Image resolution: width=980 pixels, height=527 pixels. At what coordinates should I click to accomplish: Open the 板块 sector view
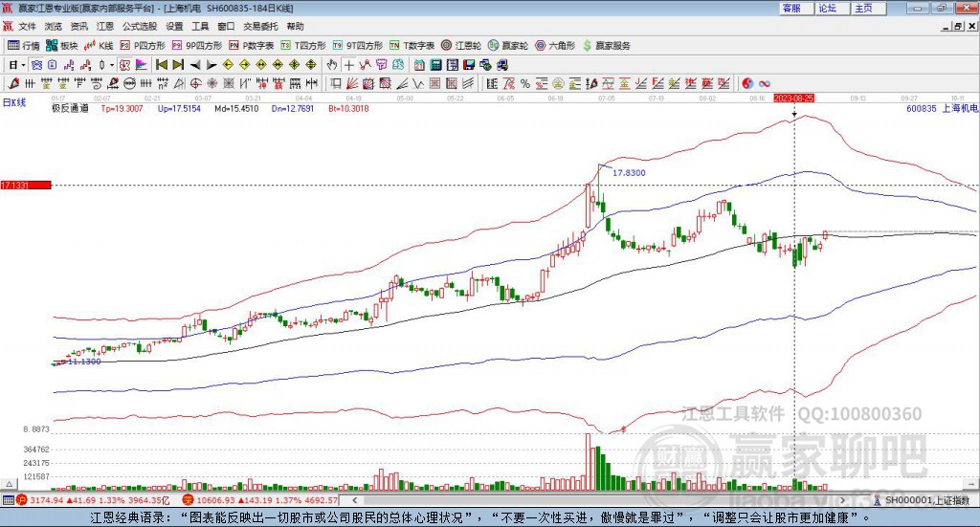[62, 46]
